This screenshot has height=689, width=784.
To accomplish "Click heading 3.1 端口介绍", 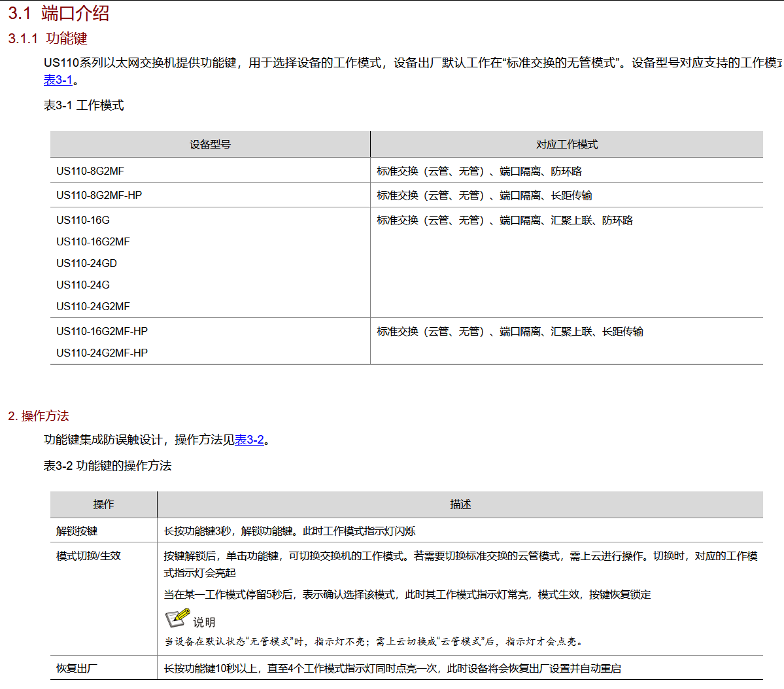I will [x=58, y=13].
